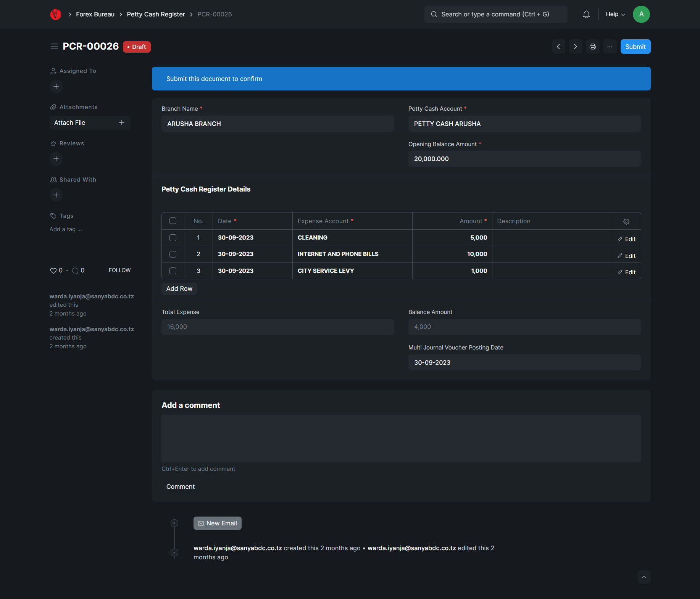The image size is (700, 599).
Task: Focus the search command bar
Action: pos(495,14)
